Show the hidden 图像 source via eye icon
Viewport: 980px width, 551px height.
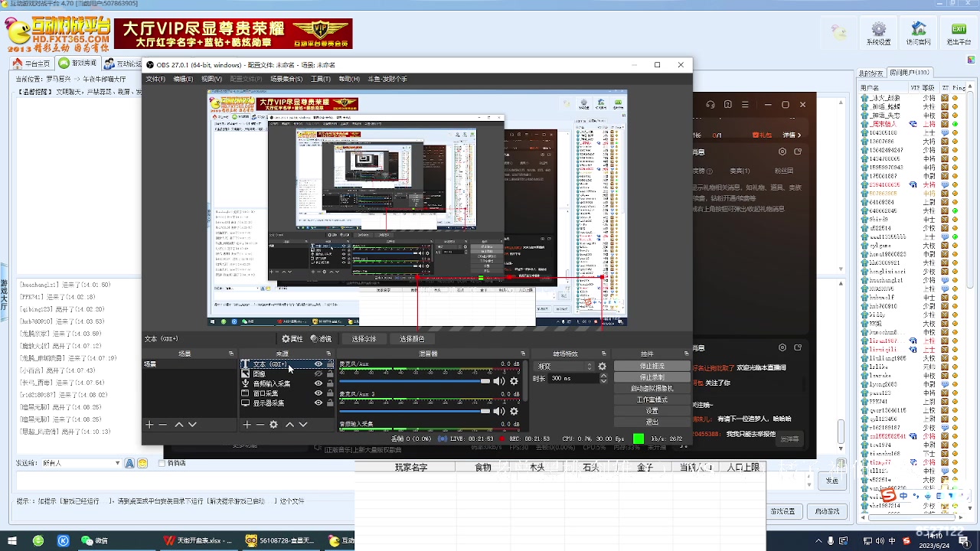(318, 374)
